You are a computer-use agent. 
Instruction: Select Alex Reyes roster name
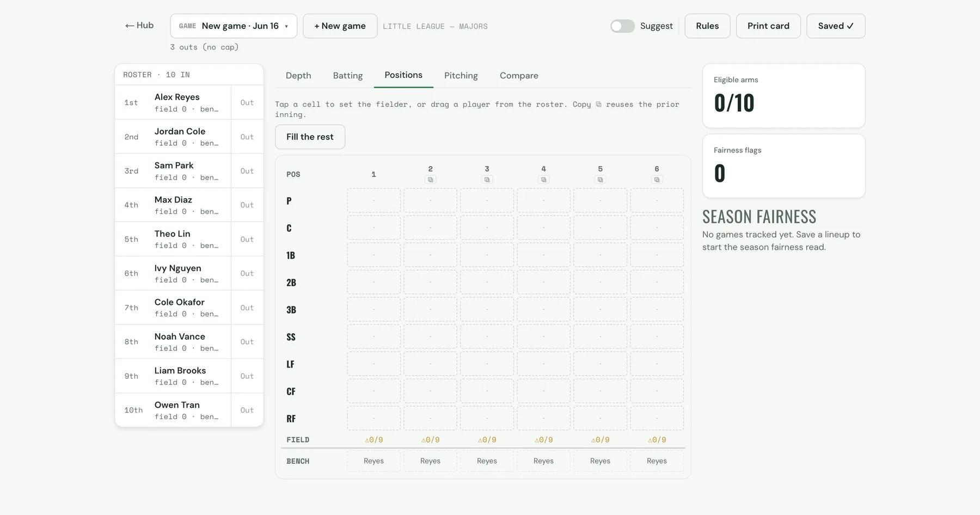point(177,97)
